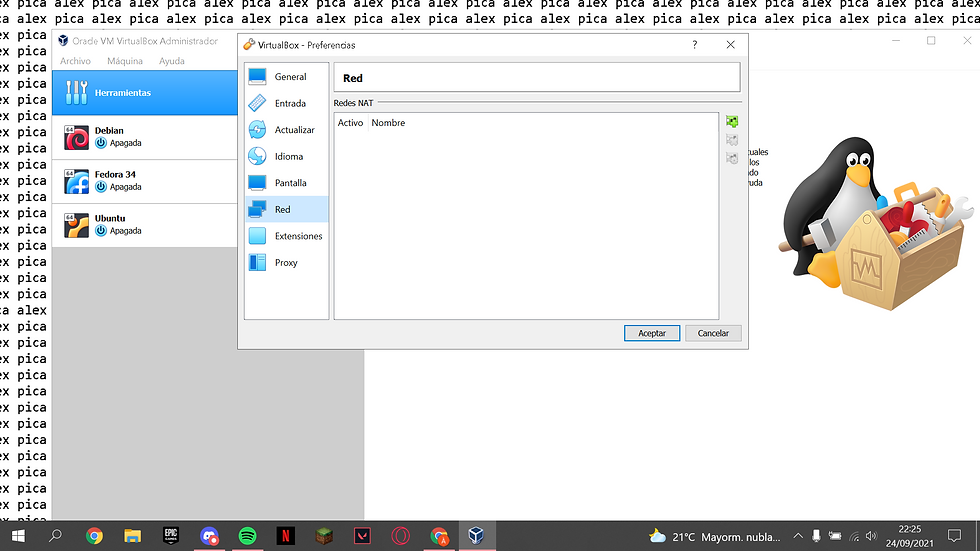Screen dimensions: 980x551
Task: Click Cancelar to dismiss preferences
Action: click(x=713, y=333)
